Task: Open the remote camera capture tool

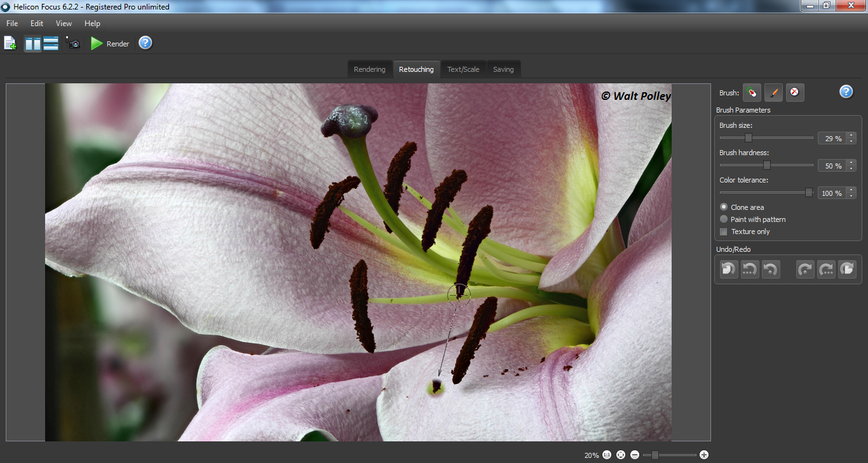Action: tap(74, 43)
